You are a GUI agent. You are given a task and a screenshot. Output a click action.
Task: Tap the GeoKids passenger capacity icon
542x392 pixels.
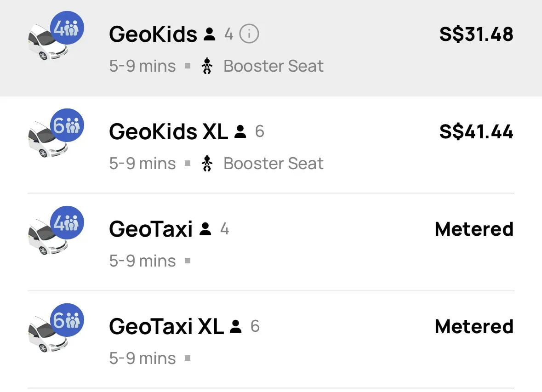pos(210,34)
